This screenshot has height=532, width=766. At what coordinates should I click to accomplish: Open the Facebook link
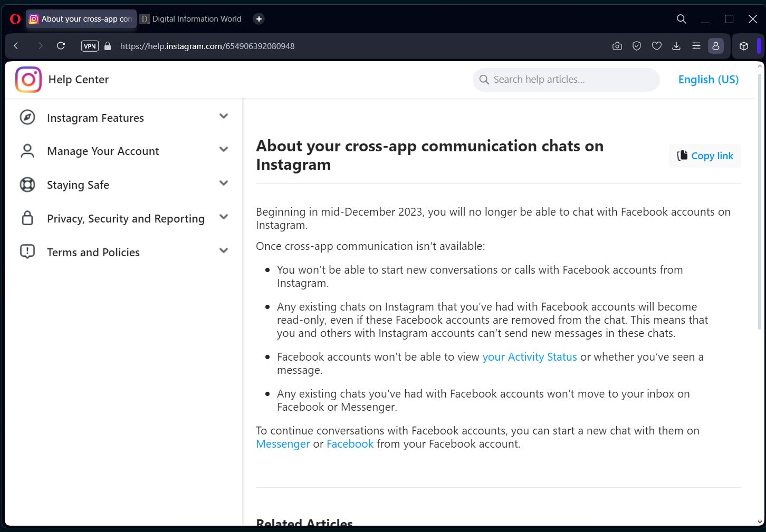pos(350,444)
